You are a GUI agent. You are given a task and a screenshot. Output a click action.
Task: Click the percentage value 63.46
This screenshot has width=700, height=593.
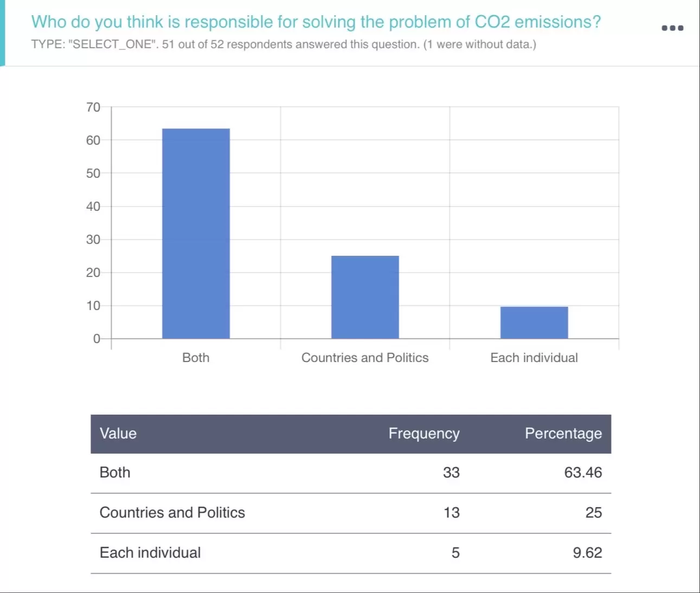tap(583, 473)
